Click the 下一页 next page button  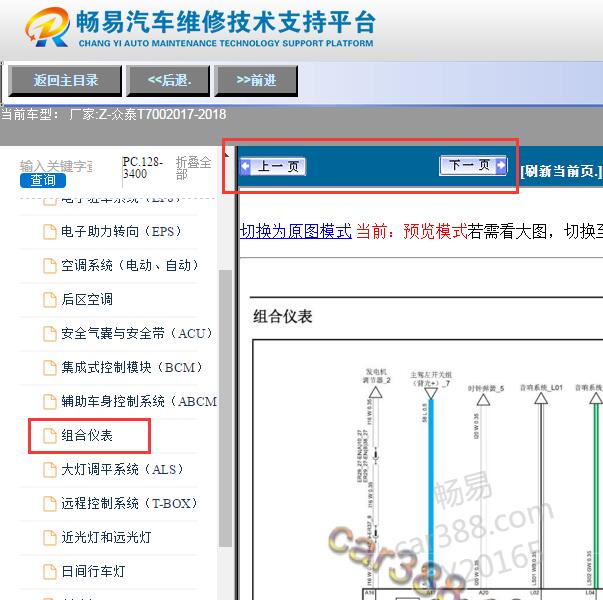[473, 165]
